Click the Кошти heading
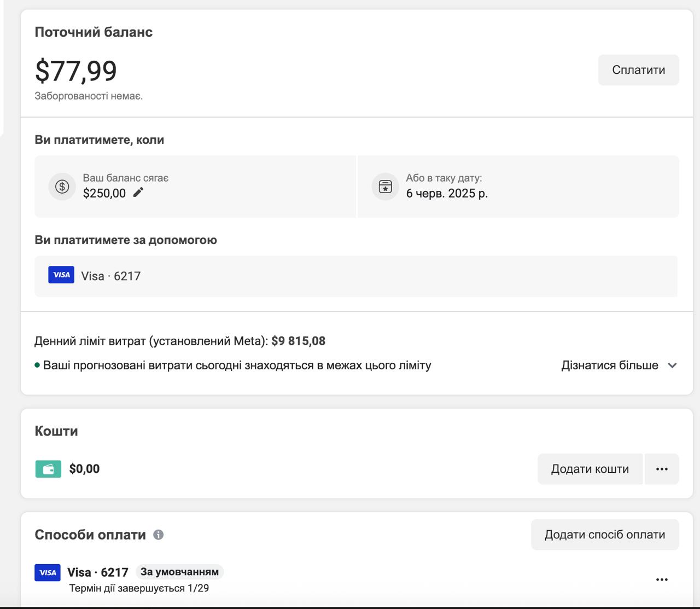700x609 pixels. (x=56, y=431)
